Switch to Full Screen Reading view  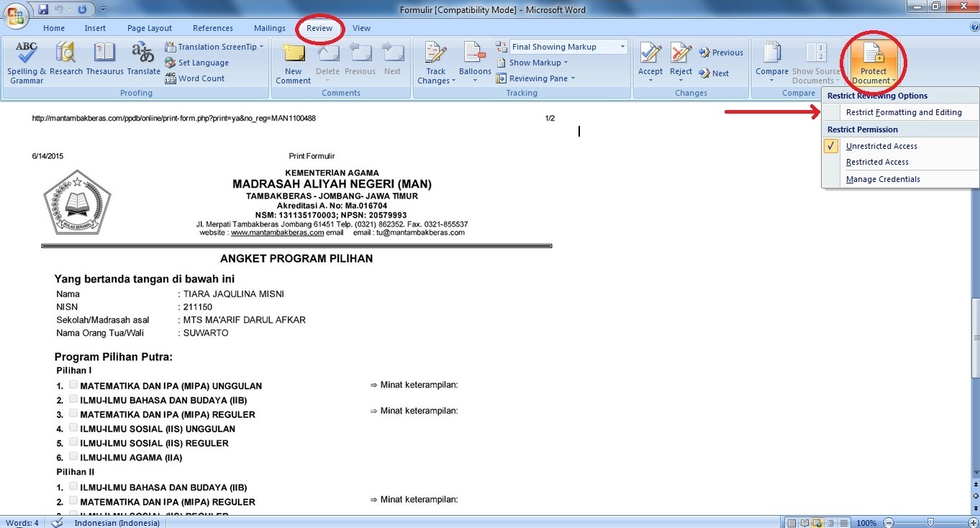pyautogui.click(x=804, y=523)
